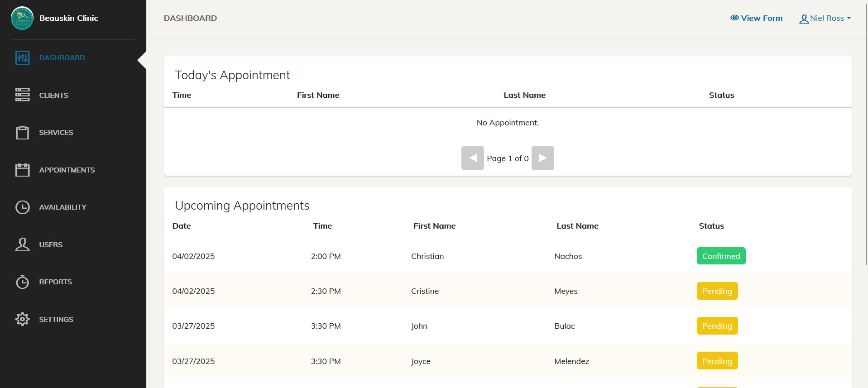Click the Page 1 of 0 label
Screen dimensions: 868x388
[x=508, y=158]
